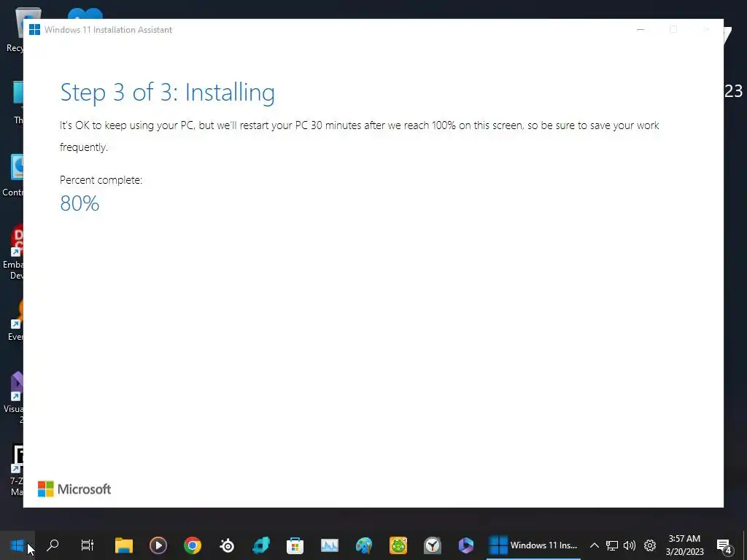Open the notification center with 4 alerts

pos(724,545)
